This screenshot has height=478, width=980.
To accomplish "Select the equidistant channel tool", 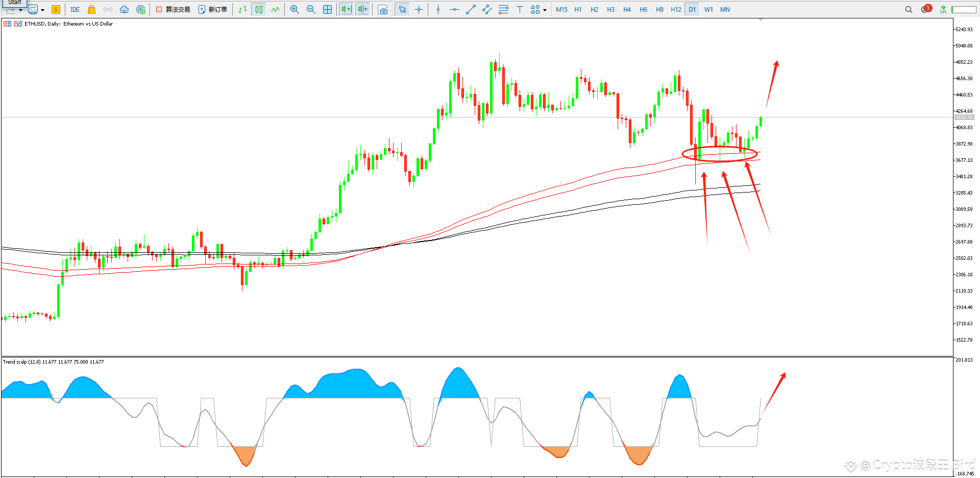I will point(487,10).
